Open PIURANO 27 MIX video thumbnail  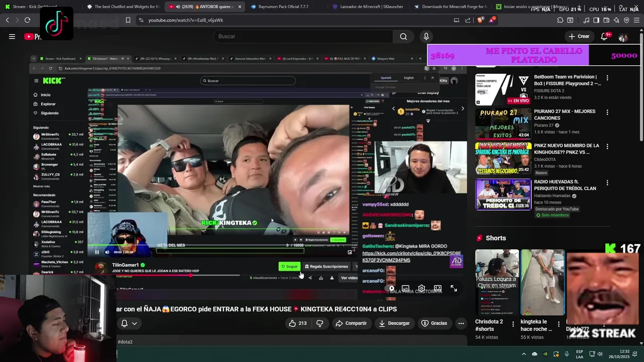(x=503, y=124)
